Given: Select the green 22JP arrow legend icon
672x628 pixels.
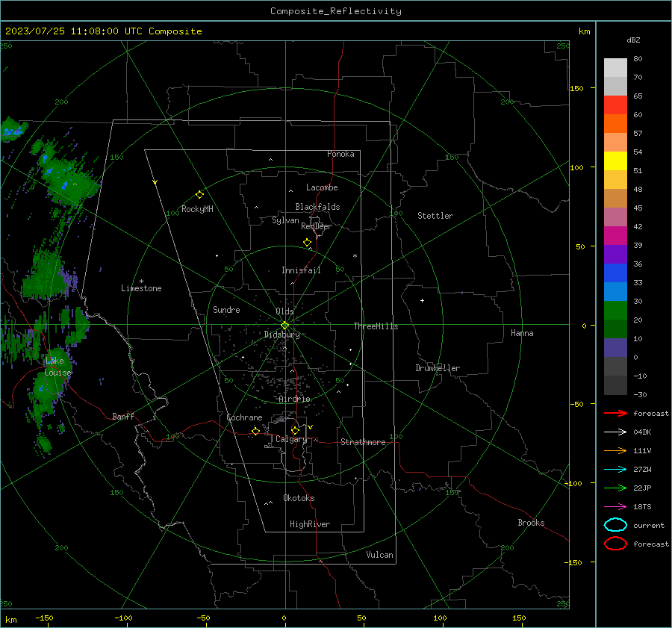Looking at the screenshot, I should 615,488.
